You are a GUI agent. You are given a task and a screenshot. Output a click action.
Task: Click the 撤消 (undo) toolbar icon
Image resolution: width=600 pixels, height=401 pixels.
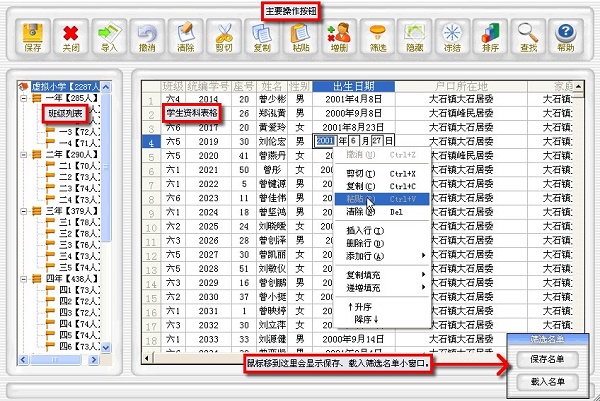pos(147,37)
